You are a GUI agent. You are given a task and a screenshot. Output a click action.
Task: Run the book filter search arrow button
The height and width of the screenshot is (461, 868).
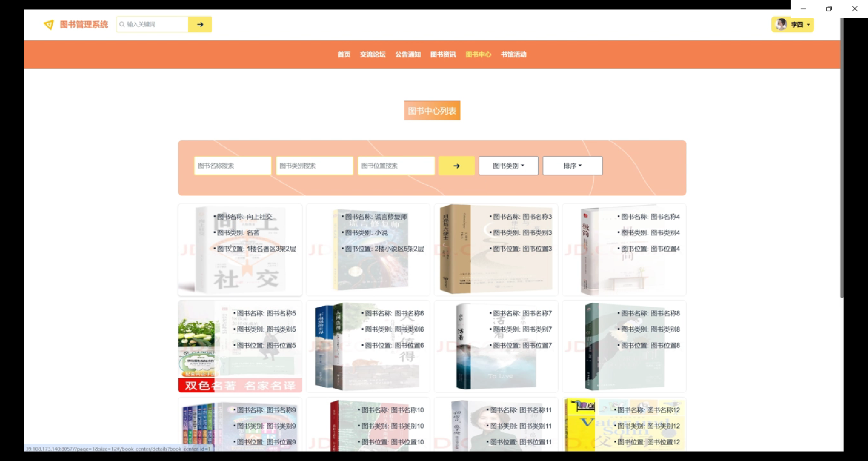coord(457,166)
